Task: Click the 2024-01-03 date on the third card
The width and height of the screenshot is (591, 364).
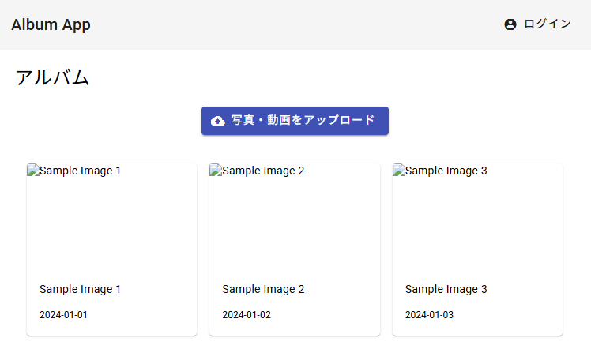Action: (429, 315)
